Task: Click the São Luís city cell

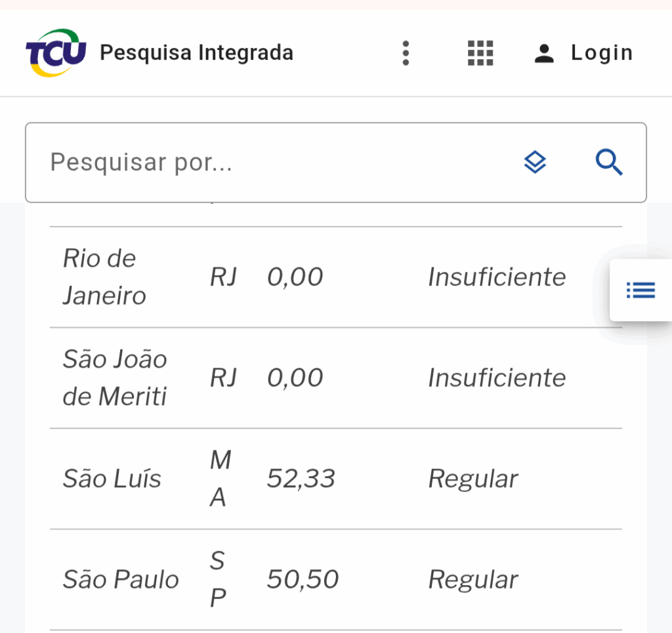Action: [x=112, y=479]
